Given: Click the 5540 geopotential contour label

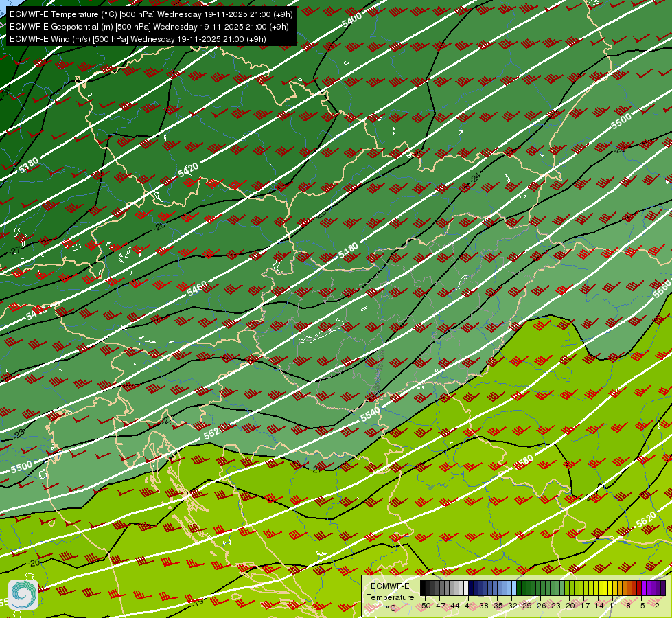Looking at the screenshot, I should [370, 414].
